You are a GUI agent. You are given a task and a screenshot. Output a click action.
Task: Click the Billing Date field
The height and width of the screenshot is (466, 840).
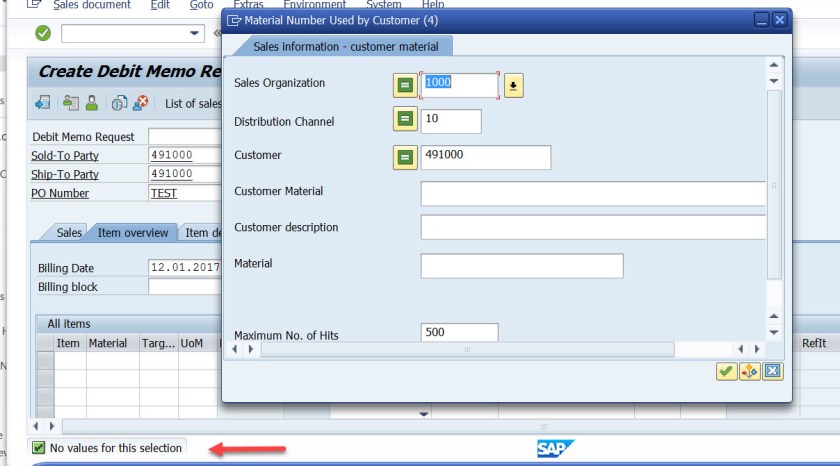184,267
